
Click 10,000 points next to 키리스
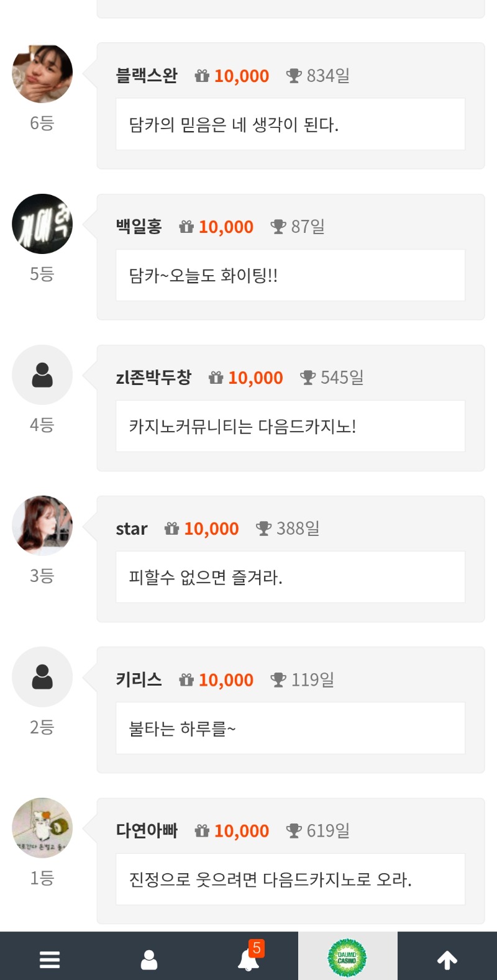pos(226,680)
